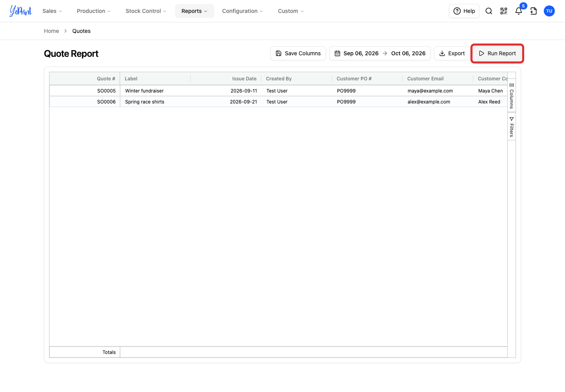The height and width of the screenshot is (392, 565).
Task: Open the Reports menu
Action: pyautogui.click(x=195, y=11)
